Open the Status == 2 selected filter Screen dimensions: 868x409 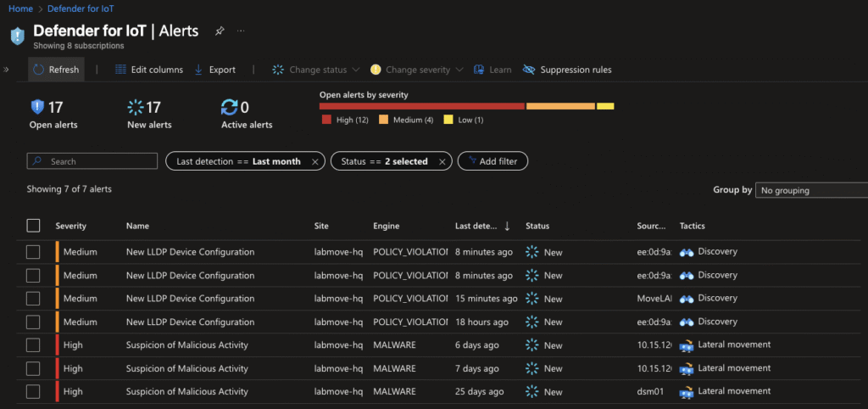coord(384,161)
